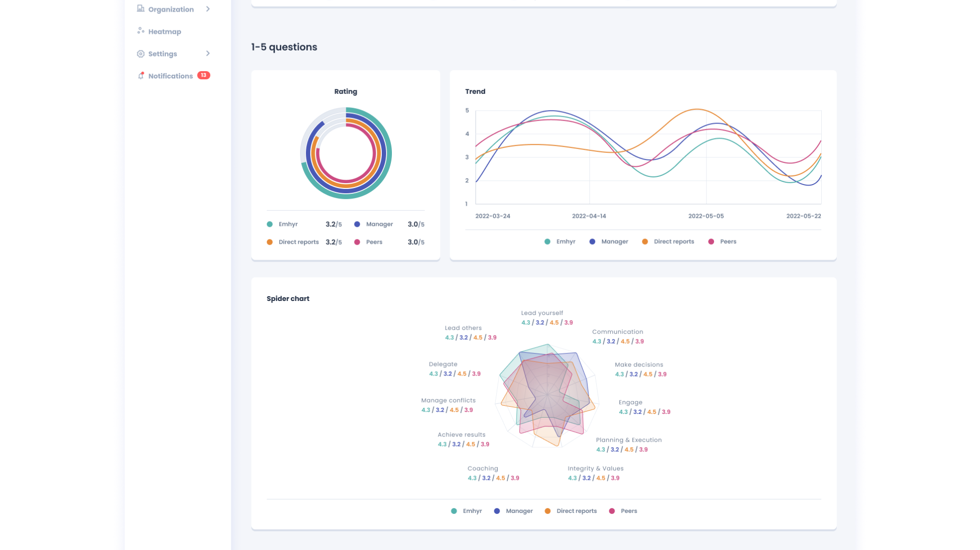The height and width of the screenshot is (550, 980).
Task: Click the Lead yourself spider label
Action: (x=542, y=313)
